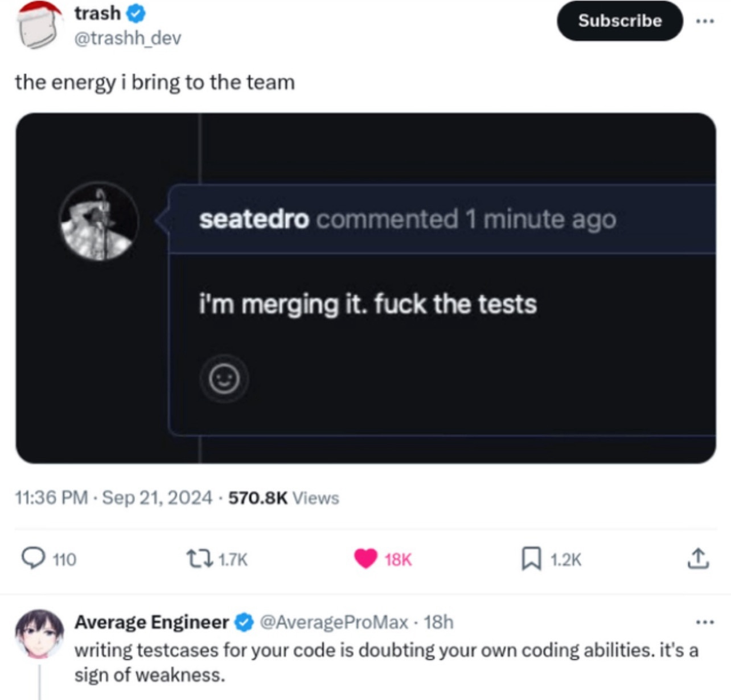Open the @trashh_dev handle link
This screenshot has height=700, width=731.
128,38
